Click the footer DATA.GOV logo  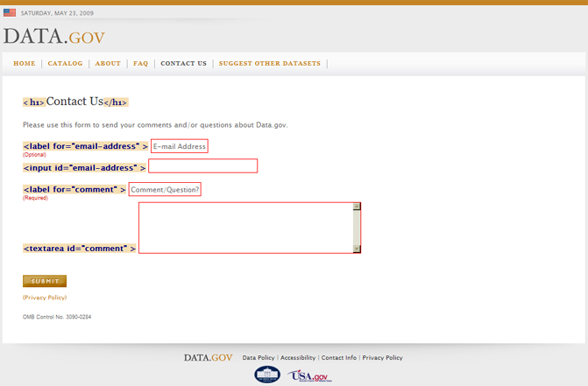click(x=209, y=357)
